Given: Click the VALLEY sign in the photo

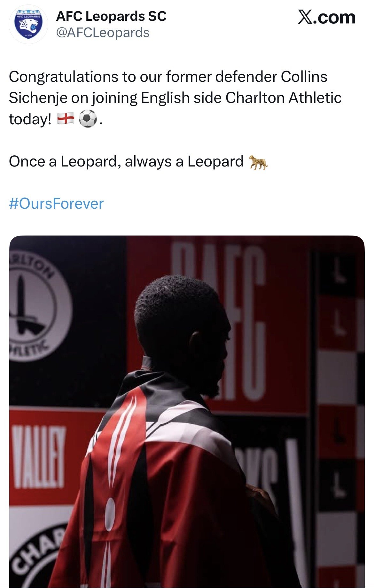Looking at the screenshot, I should click(38, 458).
